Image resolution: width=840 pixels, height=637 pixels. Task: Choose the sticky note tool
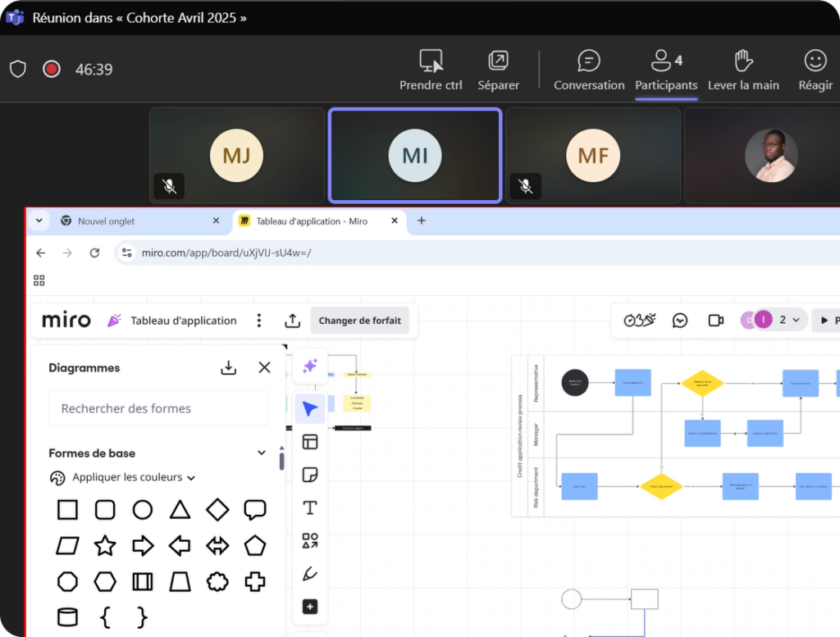[x=309, y=475]
